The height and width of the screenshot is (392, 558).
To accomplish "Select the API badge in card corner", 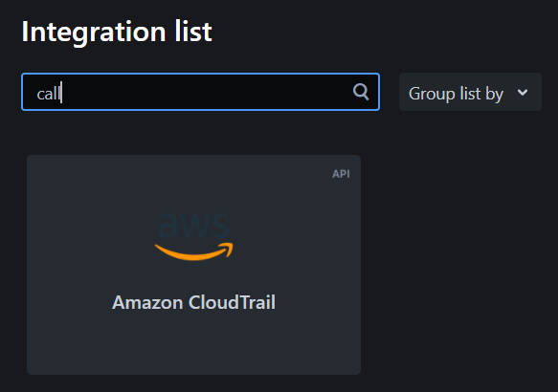I will coord(341,174).
